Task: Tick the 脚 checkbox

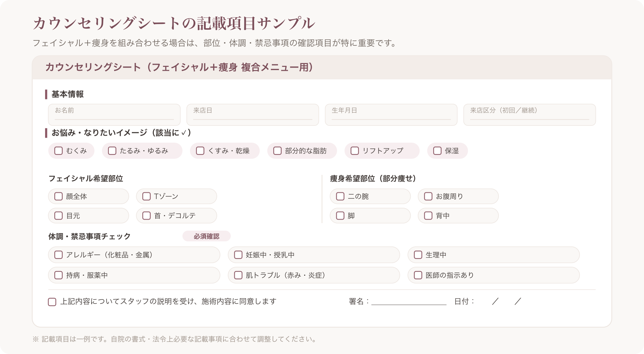Action: click(340, 216)
